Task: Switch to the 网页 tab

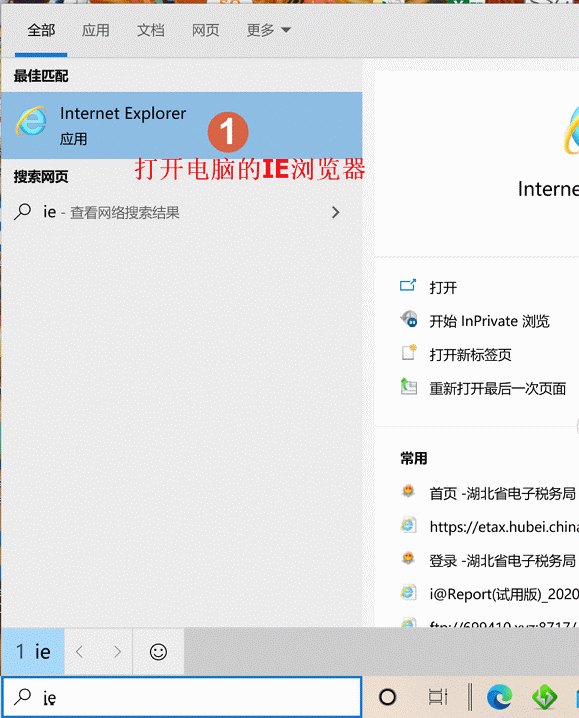Action: pos(205,30)
